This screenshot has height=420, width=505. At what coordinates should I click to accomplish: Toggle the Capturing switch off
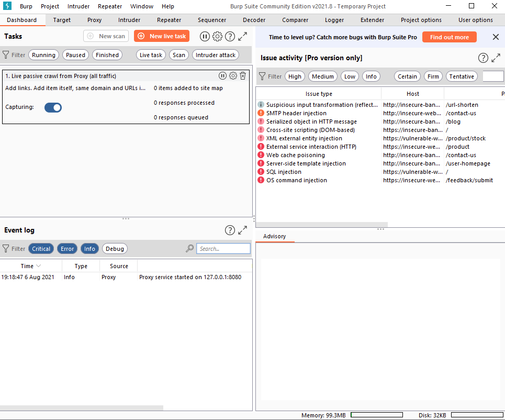pos(53,107)
